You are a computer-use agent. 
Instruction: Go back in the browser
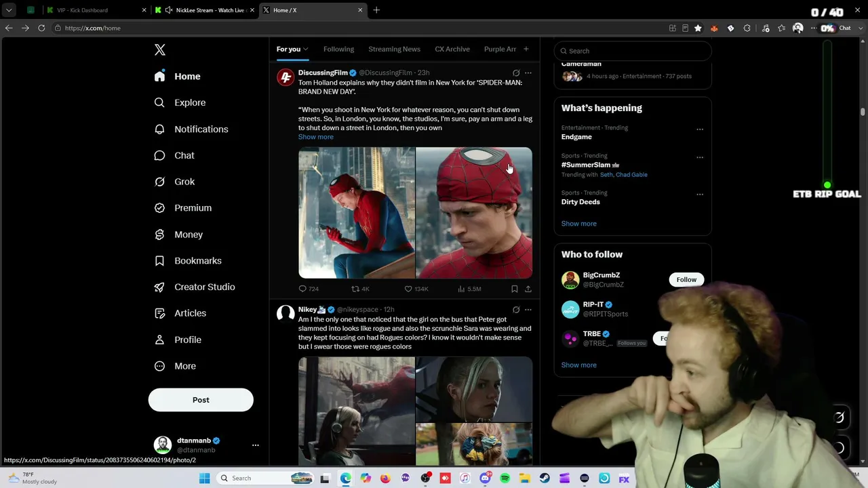pos(9,28)
